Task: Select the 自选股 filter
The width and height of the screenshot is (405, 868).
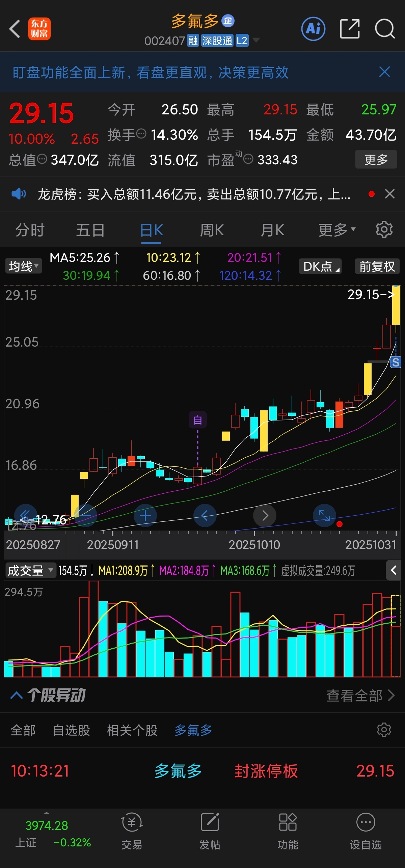Action: 71,731
